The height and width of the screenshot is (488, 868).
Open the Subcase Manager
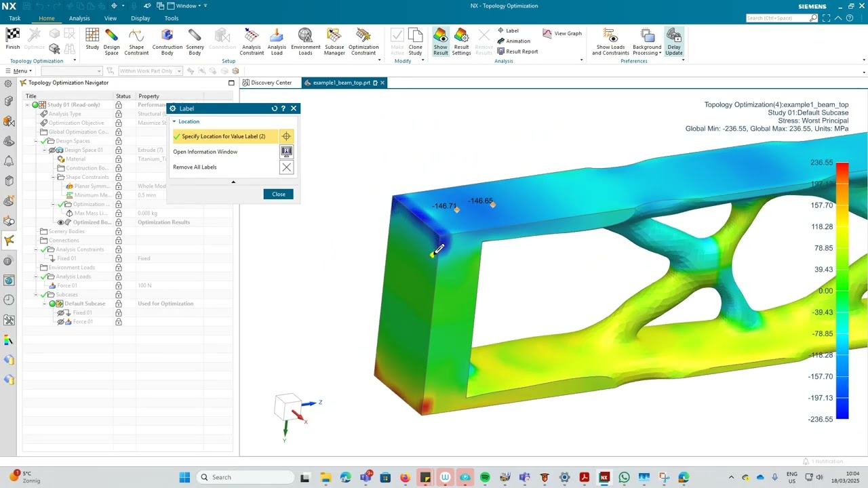pyautogui.click(x=334, y=41)
